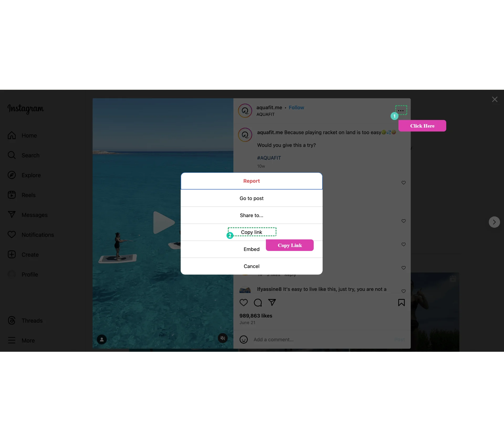The height and width of the screenshot is (441, 504).
Task: Click the Create icon in sidebar
Action: [12, 254]
